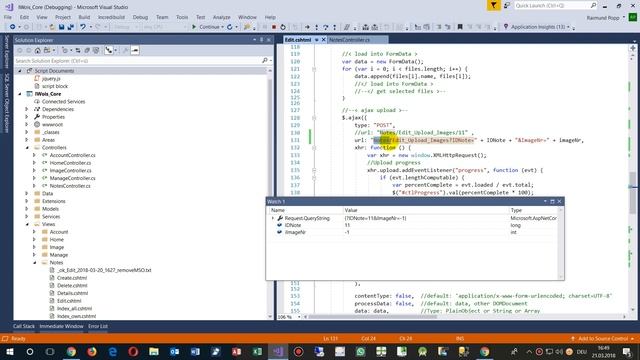Viewport: 640px width, 360px height.
Task: Click the Show Next Statement arrow icon
Action: (307, 27)
